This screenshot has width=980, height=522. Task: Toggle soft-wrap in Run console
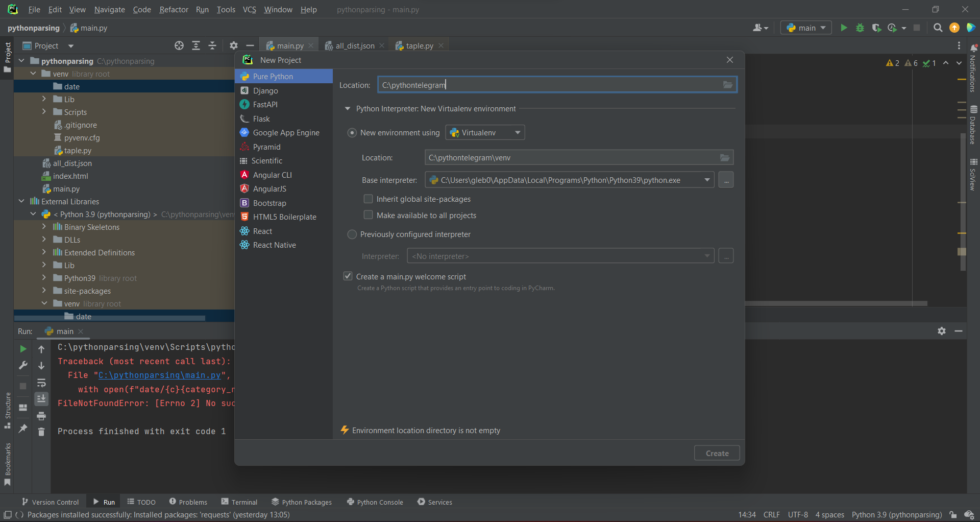(41, 383)
